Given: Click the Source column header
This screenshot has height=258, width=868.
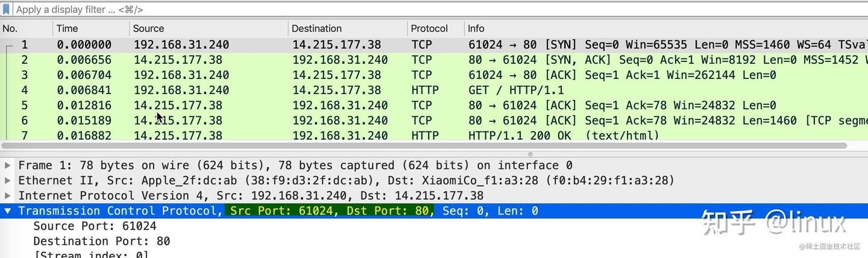Looking at the screenshot, I should (x=148, y=28).
